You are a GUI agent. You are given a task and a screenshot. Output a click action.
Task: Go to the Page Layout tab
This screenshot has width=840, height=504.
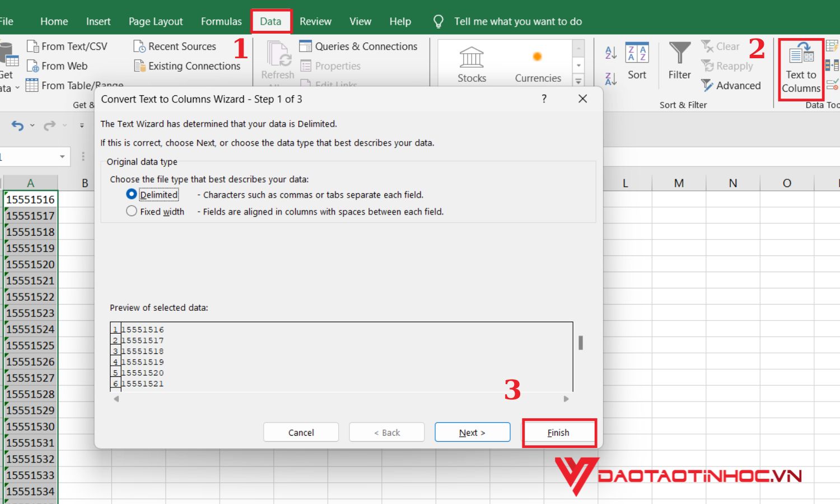tap(156, 22)
